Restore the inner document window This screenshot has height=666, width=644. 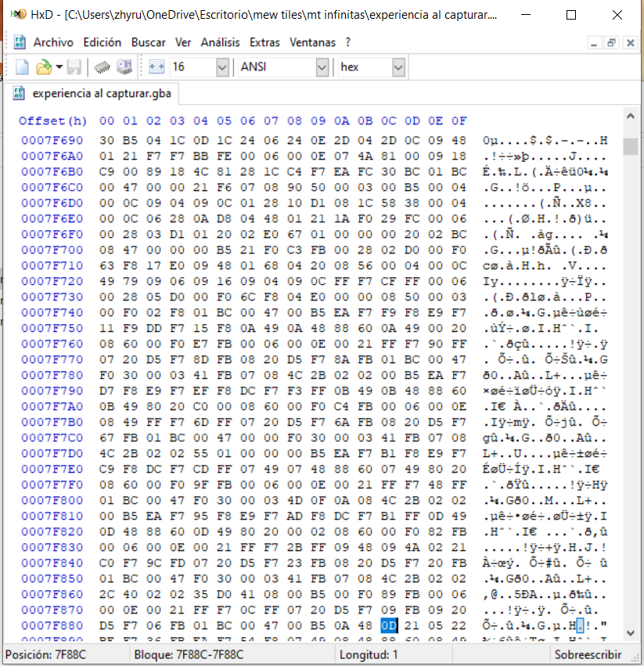610,43
